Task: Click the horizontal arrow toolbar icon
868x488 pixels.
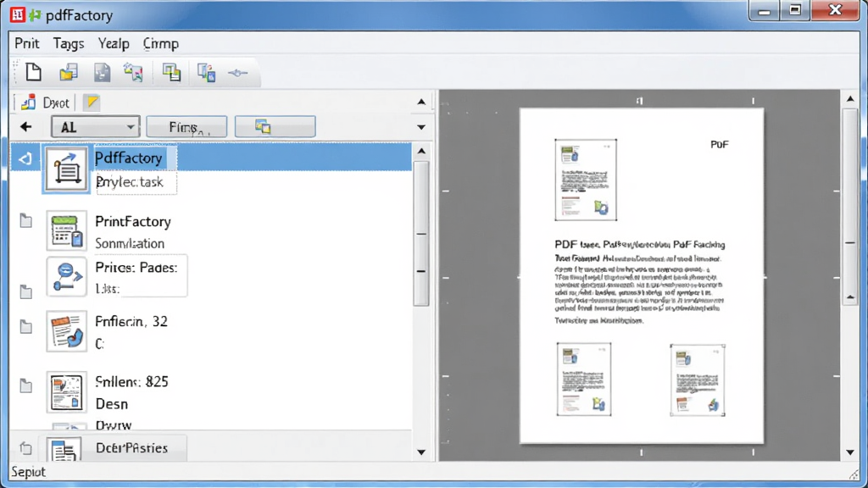Action: 238,73
